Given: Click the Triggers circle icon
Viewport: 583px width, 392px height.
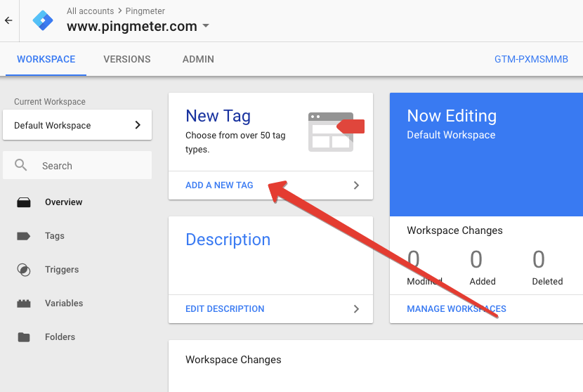Looking at the screenshot, I should [x=24, y=270].
